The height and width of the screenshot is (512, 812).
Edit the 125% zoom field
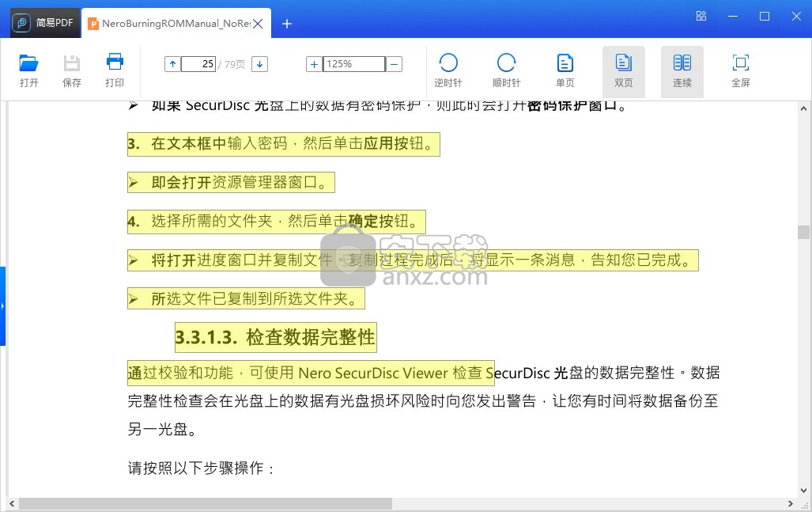point(354,64)
